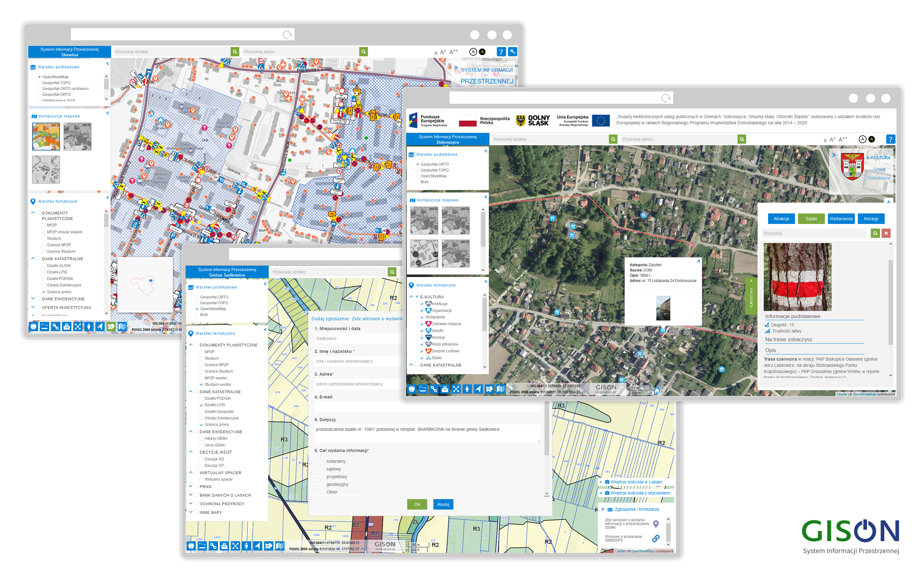Click geolocation arrow in Skawina window toolbar
Screen dimensions: 924x577
point(100,327)
